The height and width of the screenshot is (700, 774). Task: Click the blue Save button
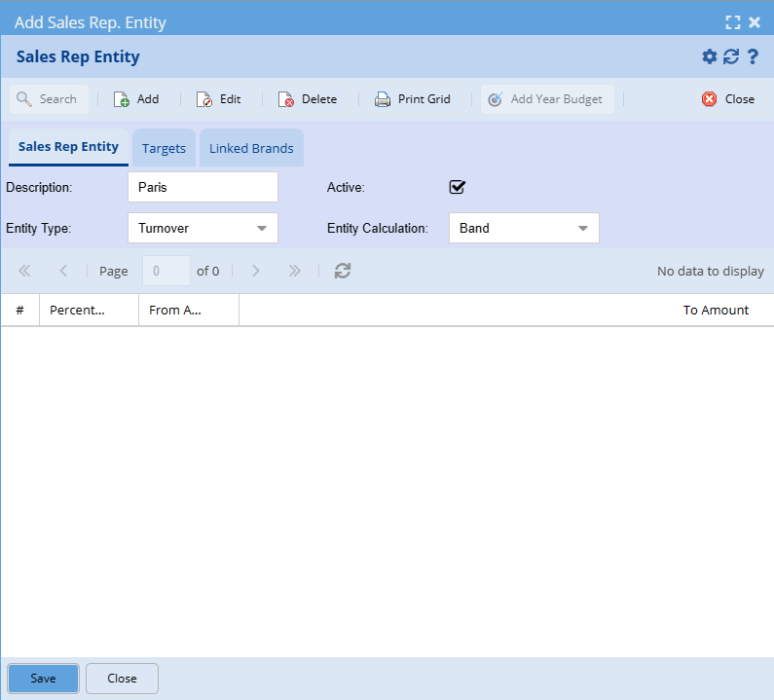(43, 679)
